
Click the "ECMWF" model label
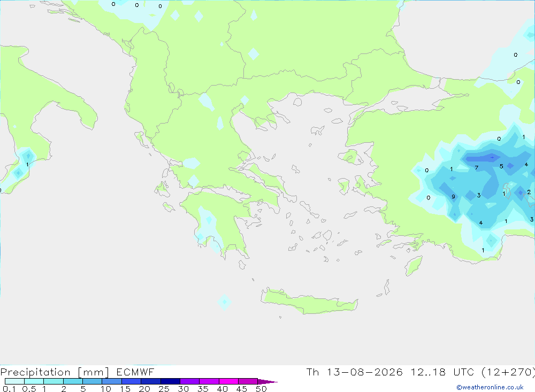point(135,372)
